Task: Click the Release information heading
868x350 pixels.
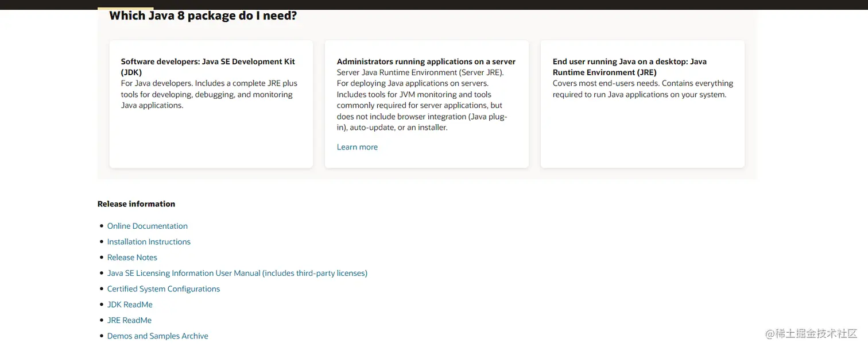Action: 136,204
